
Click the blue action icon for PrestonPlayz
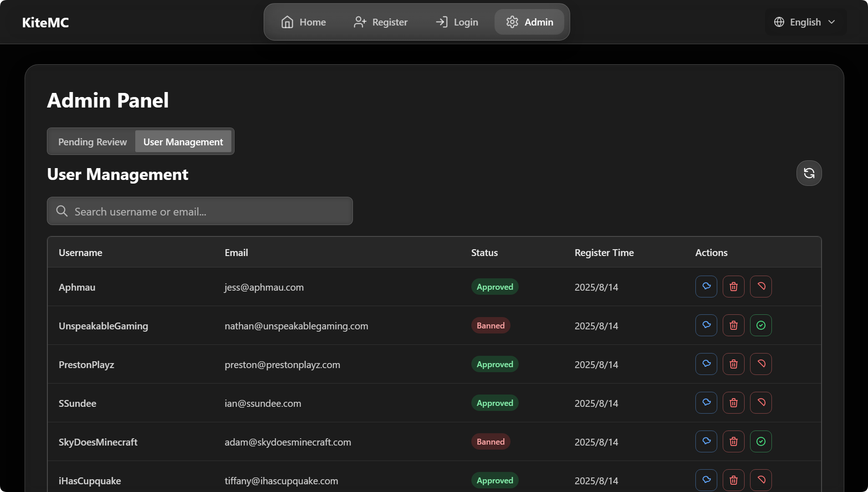[706, 364]
